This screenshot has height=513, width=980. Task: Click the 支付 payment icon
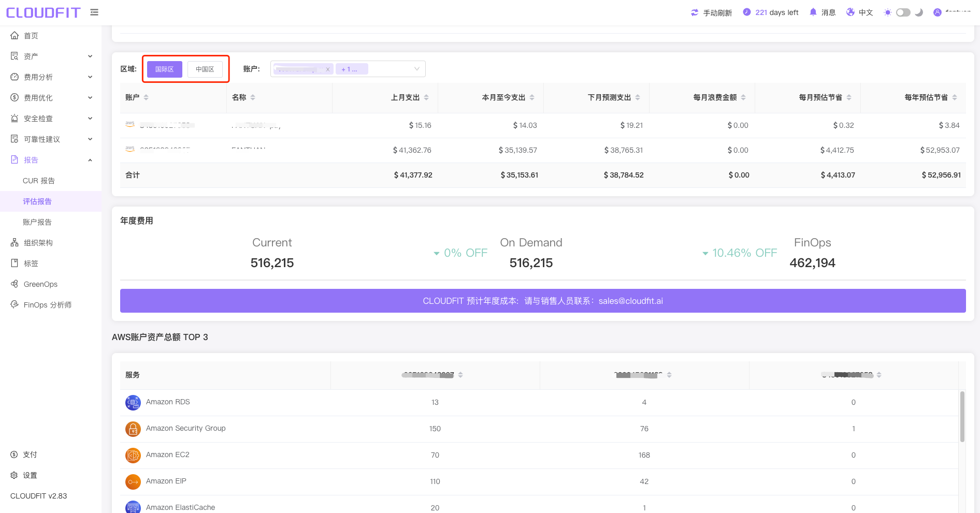point(15,455)
